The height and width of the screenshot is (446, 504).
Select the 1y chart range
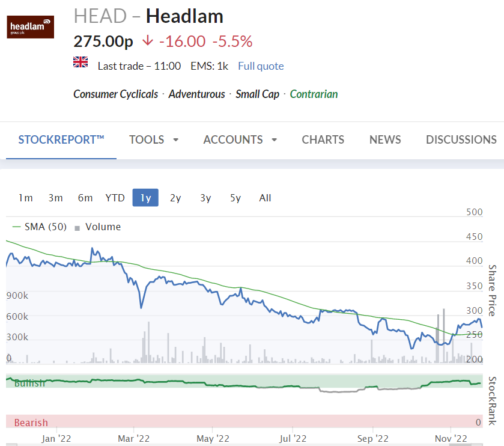(145, 198)
